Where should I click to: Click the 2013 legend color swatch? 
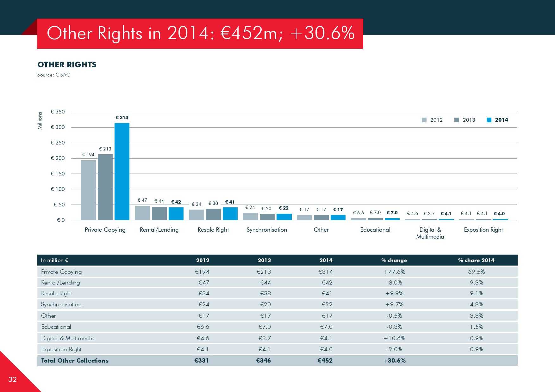point(457,120)
